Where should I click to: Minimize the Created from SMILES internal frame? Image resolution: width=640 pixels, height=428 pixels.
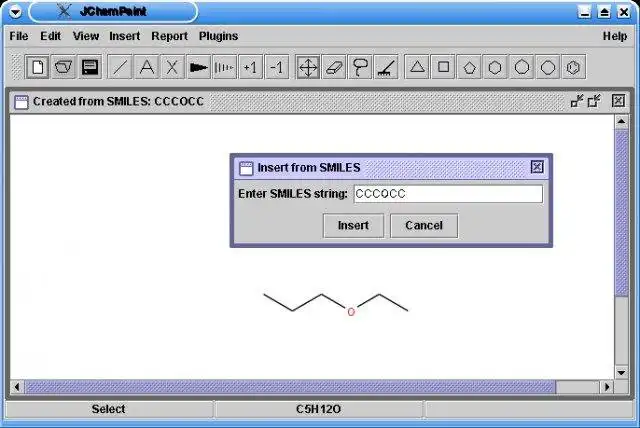coord(577,100)
